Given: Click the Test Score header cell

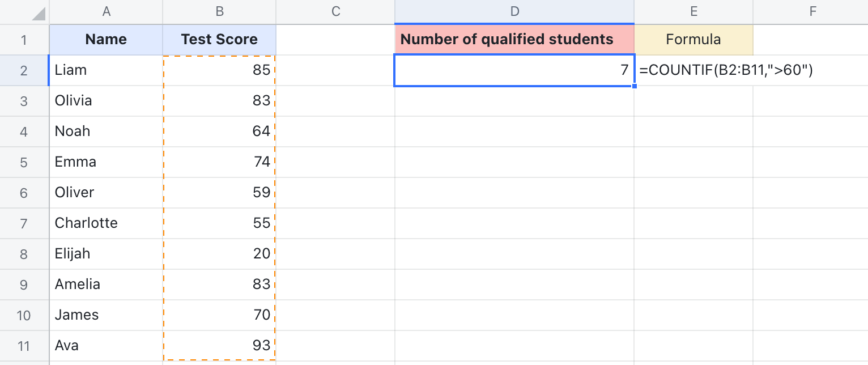Looking at the screenshot, I should point(219,39).
